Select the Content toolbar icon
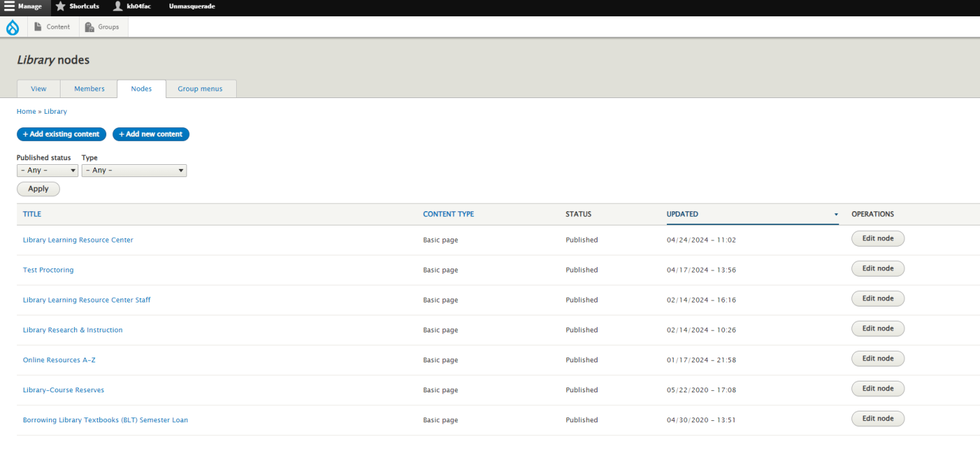The height and width of the screenshot is (455, 980). click(39, 27)
